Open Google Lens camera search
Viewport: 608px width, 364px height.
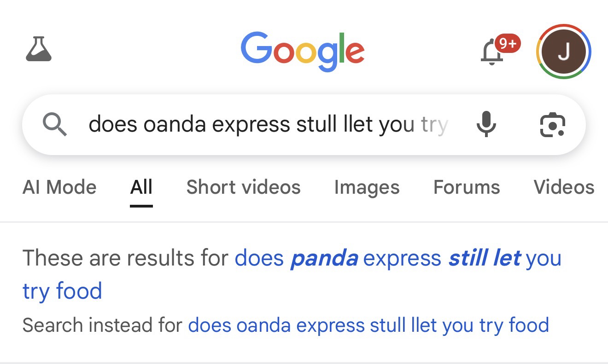coord(552,124)
